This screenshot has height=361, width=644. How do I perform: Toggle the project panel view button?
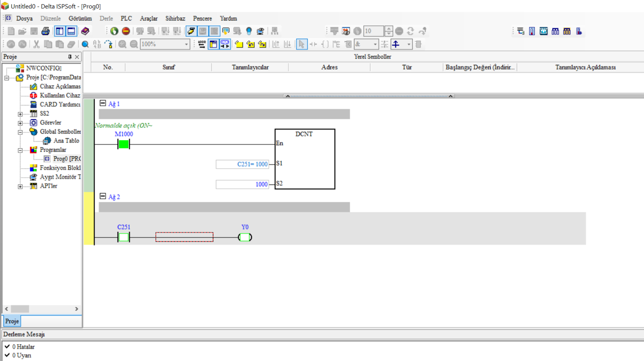click(x=60, y=31)
